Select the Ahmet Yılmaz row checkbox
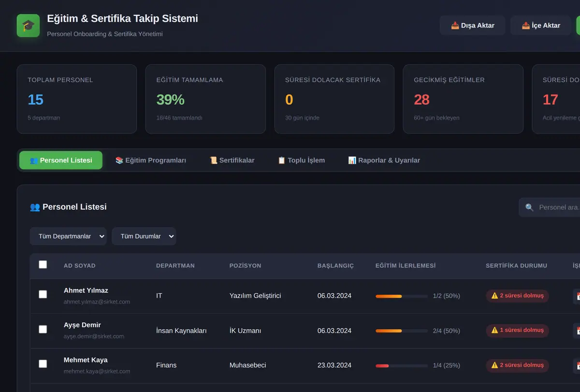This screenshot has width=580, height=392. [x=43, y=294]
